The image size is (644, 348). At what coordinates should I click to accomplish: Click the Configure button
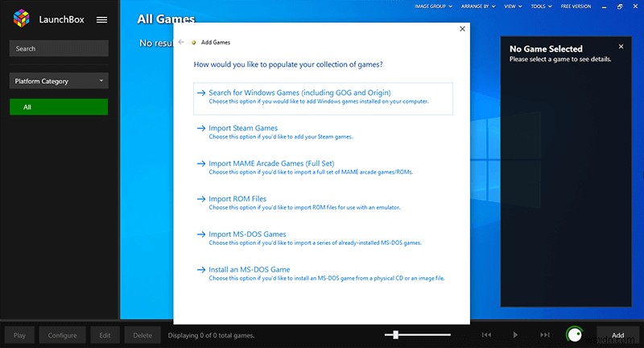63,335
